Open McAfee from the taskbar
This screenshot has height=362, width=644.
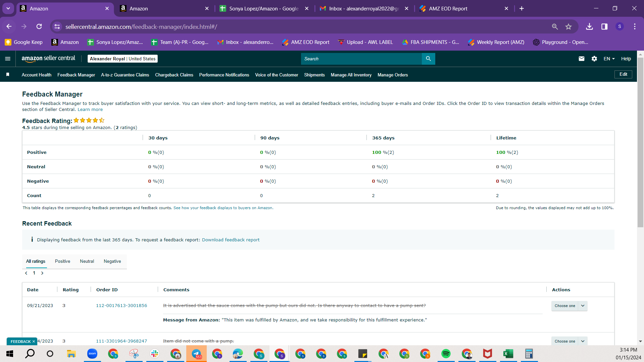(487, 354)
